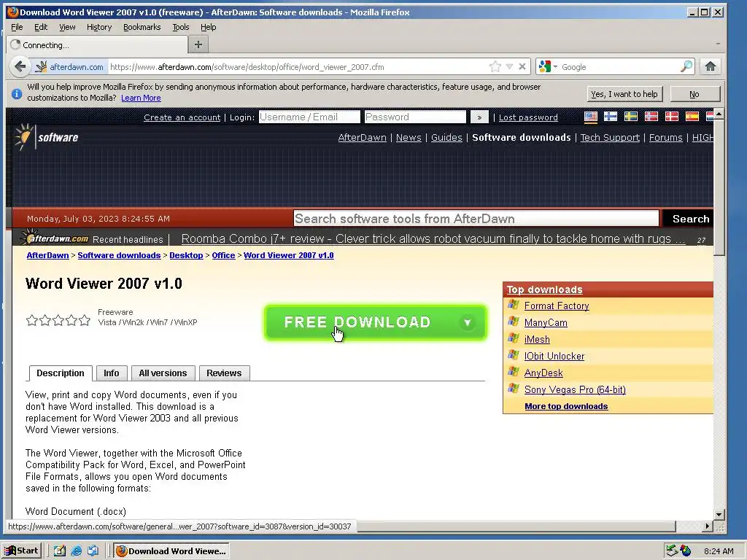Expand the FREE DOWNLOAD arrow dropdown
The height and width of the screenshot is (560, 747).
tap(468, 322)
